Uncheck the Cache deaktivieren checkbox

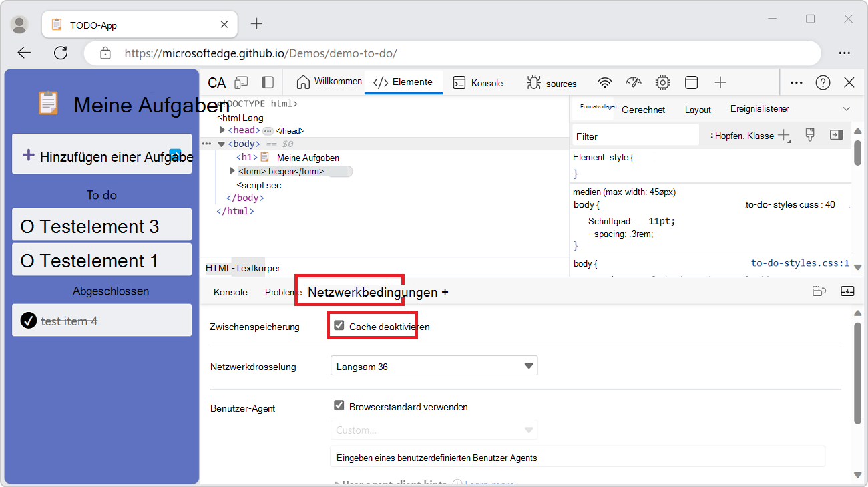(339, 326)
